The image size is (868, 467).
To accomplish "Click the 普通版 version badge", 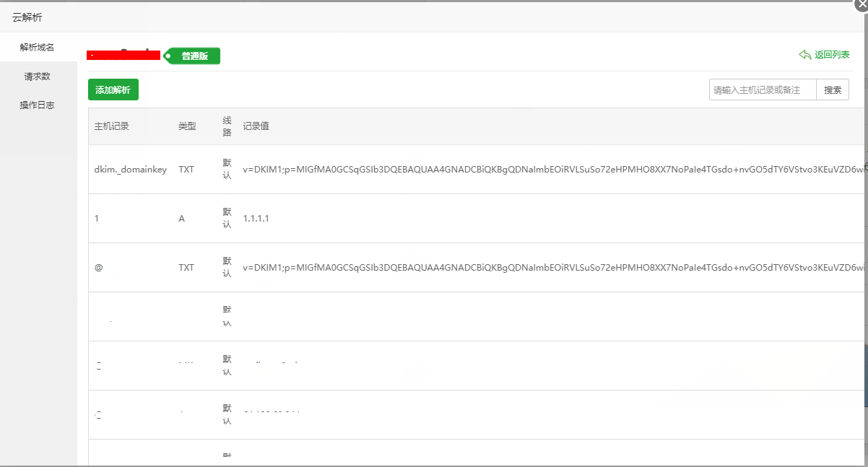I will 193,56.
